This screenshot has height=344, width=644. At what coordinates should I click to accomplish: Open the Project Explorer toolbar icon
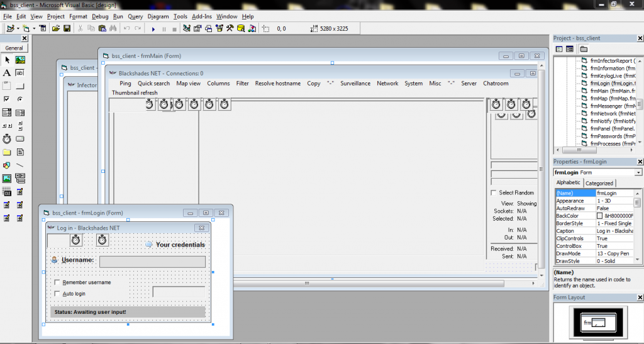(x=186, y=28)
